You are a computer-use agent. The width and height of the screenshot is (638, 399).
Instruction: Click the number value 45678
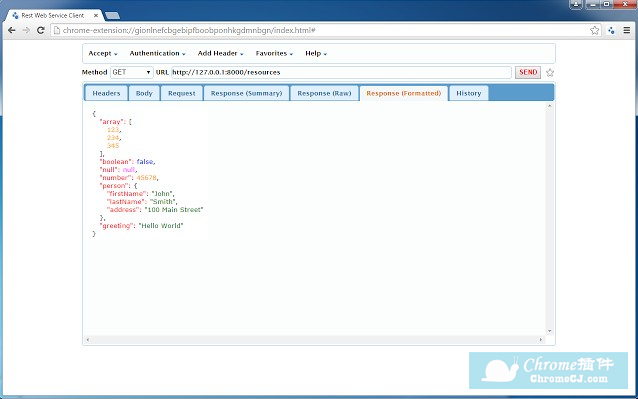point(146,178)
